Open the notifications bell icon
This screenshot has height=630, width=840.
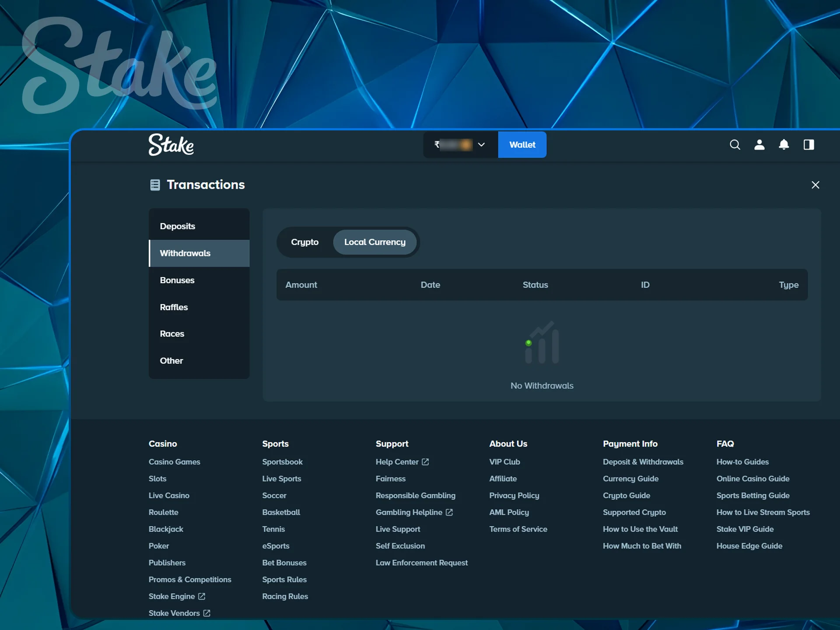pos(784,145)
